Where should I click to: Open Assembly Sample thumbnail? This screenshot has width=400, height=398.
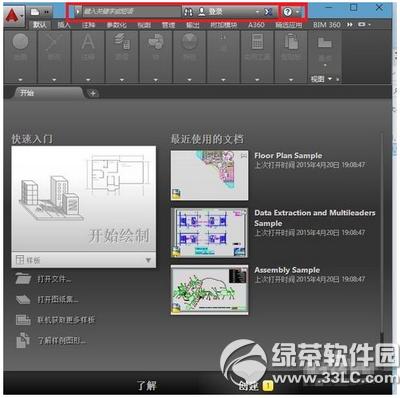(209, 290)
